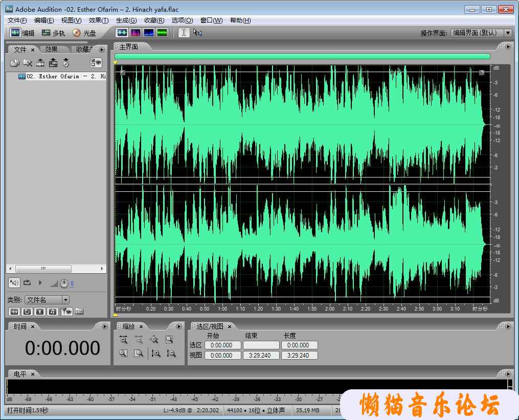Toggle show loop files filter button
This screenshot has height=420, width=519.
[x=27, y=312]
